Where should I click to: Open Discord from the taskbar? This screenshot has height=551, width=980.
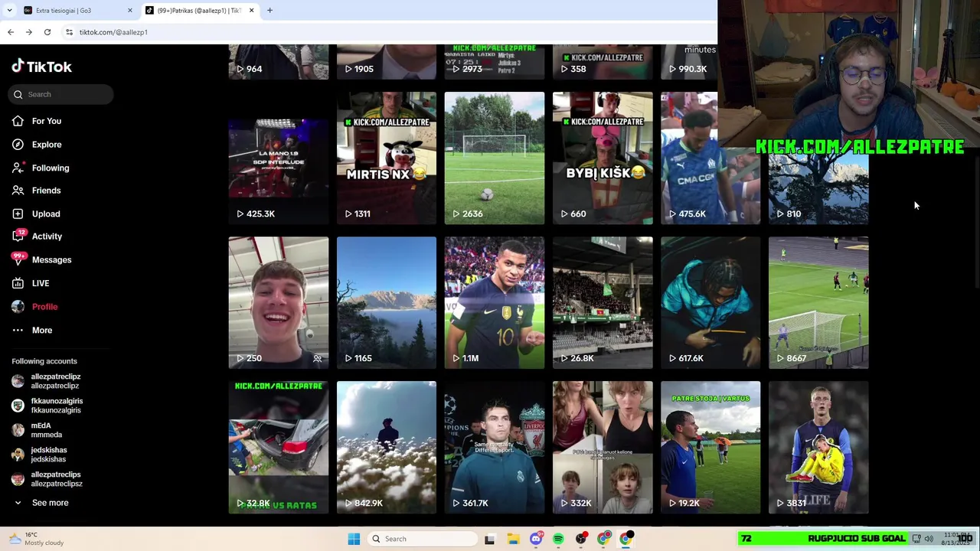coord(535,539)
